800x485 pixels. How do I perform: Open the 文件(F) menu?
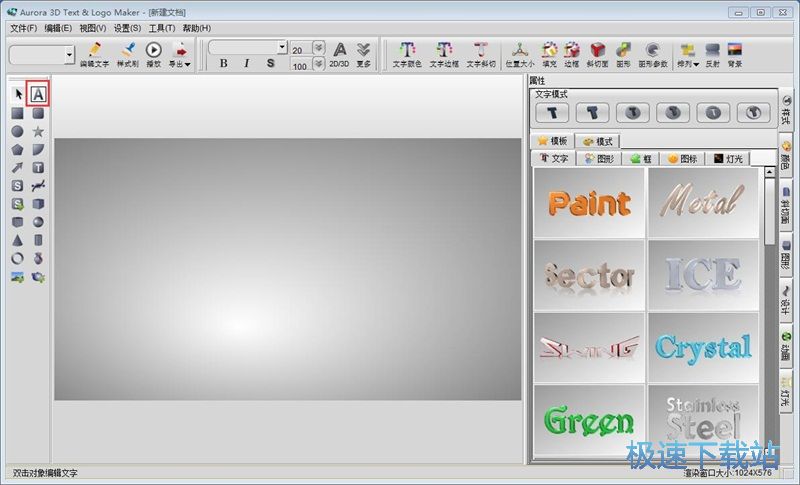[x=23, y=28]
